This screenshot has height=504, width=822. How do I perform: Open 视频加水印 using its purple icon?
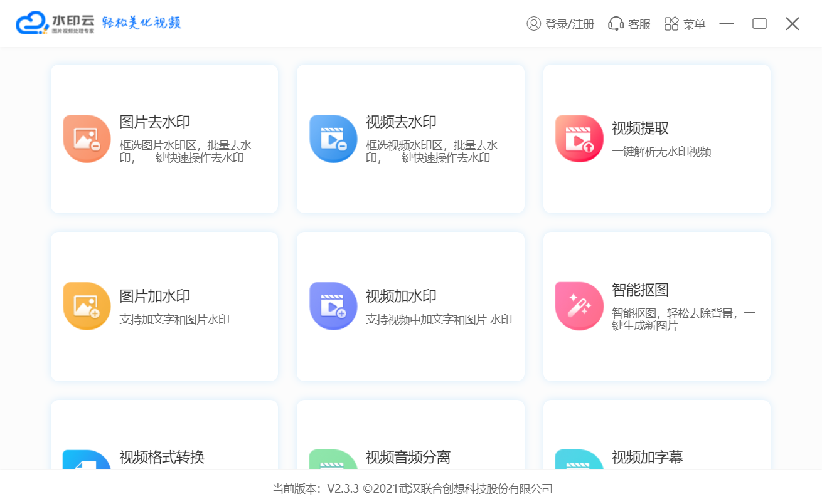coord(333,306)
